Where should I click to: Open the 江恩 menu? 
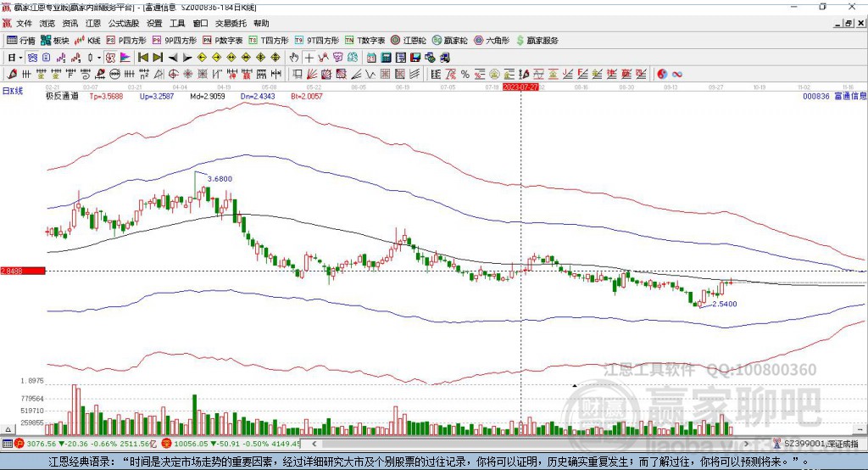point(93,23)
